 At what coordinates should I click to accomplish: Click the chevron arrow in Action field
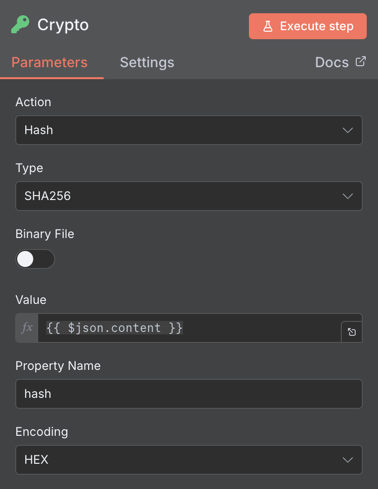click(x=348, y=130)
